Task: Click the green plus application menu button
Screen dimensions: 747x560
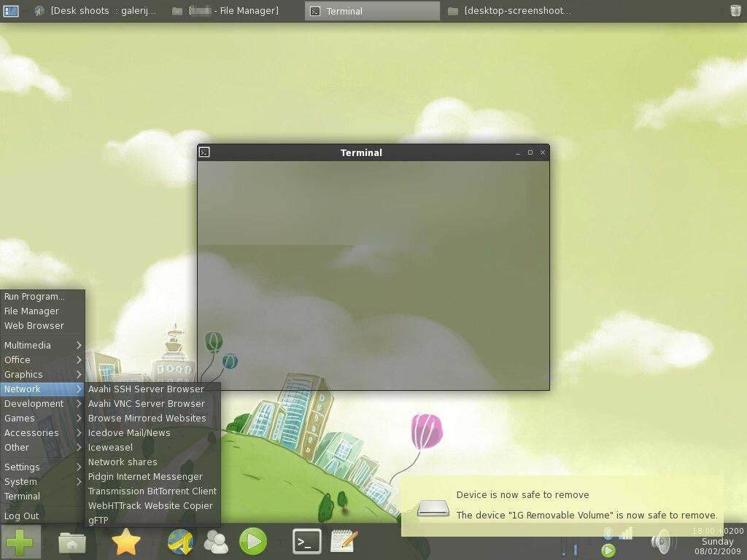Action: pyautogui.click(x=21, y=541)
